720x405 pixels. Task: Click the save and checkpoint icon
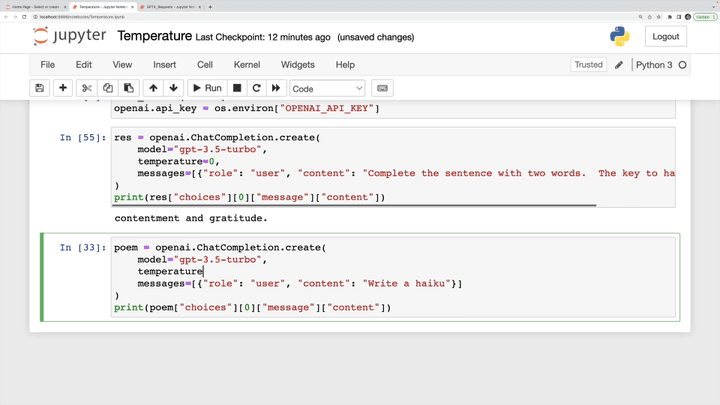40,88
